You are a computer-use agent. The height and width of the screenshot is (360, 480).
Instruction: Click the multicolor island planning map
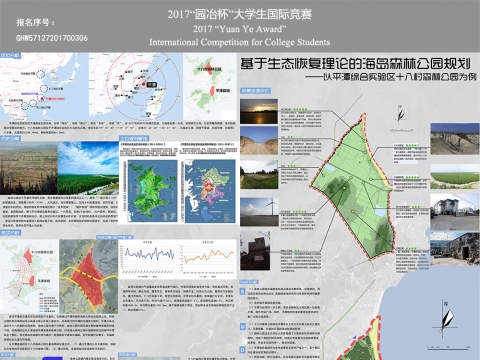(210, 191)
